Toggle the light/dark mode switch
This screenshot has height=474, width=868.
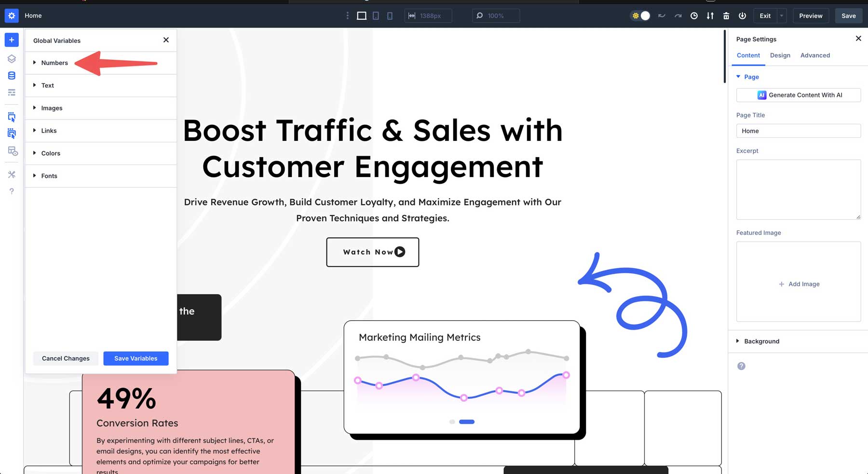click(x=640, y=15)
